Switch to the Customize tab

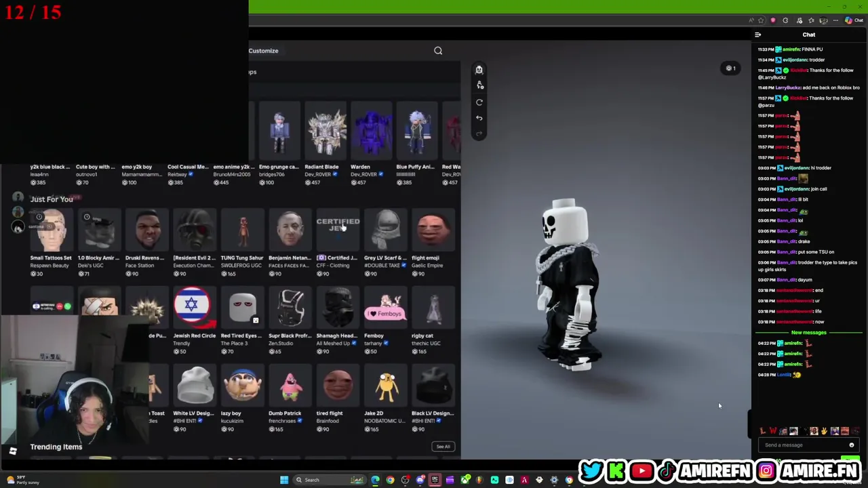click(263, 51)
